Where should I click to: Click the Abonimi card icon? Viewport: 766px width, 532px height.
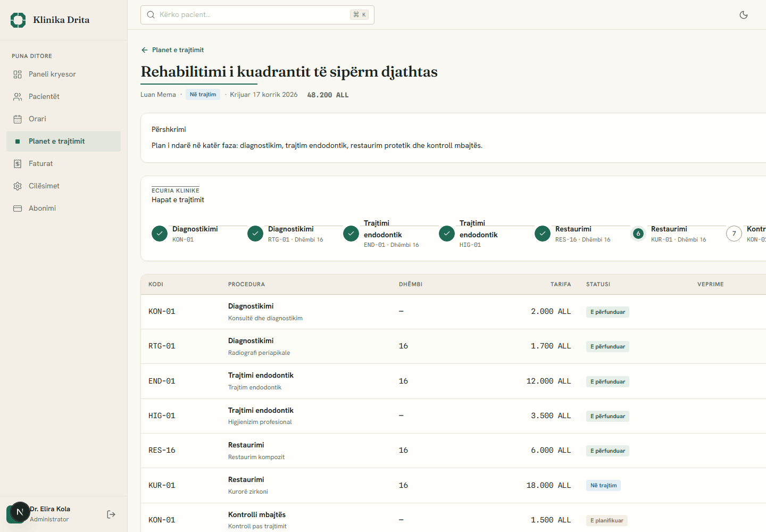point(18,209)
